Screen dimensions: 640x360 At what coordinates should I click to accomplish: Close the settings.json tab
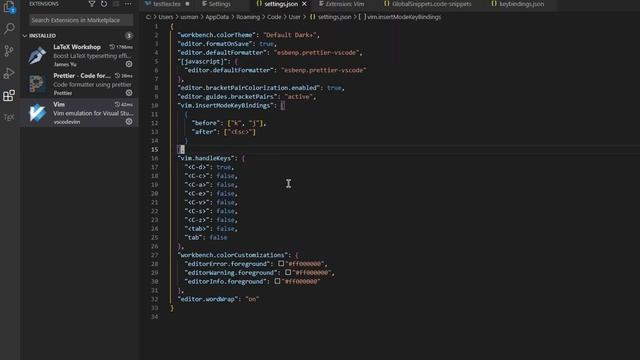pos(304,4)
